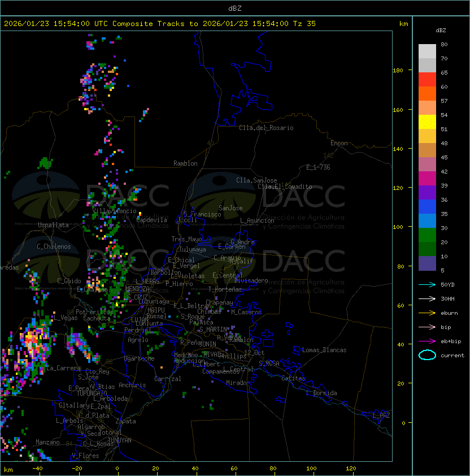Click the 'L_Vegas' map label
Image resolution: width=470 pixels, height=476 pixels.
pos(66,318)
